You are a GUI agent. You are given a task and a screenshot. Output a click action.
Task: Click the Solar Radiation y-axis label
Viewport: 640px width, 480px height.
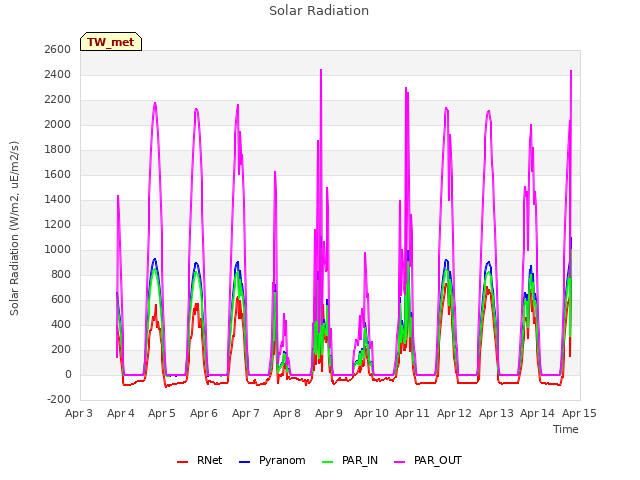[x=14, y=228]
